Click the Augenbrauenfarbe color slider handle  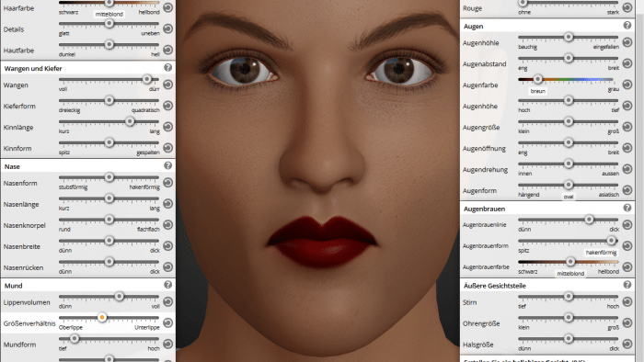pyautogui.click(x=570, y=262)
